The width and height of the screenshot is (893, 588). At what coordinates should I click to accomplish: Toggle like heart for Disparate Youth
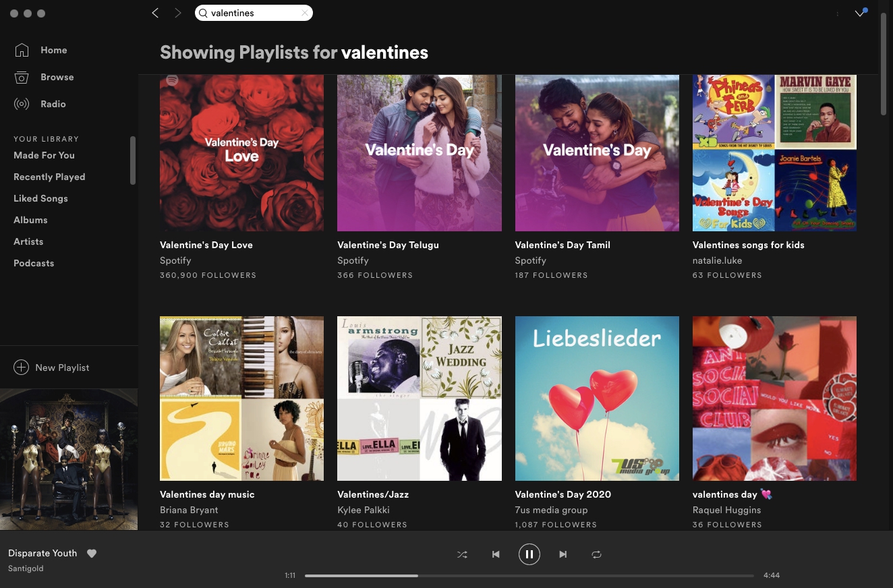tap(92, 554)
